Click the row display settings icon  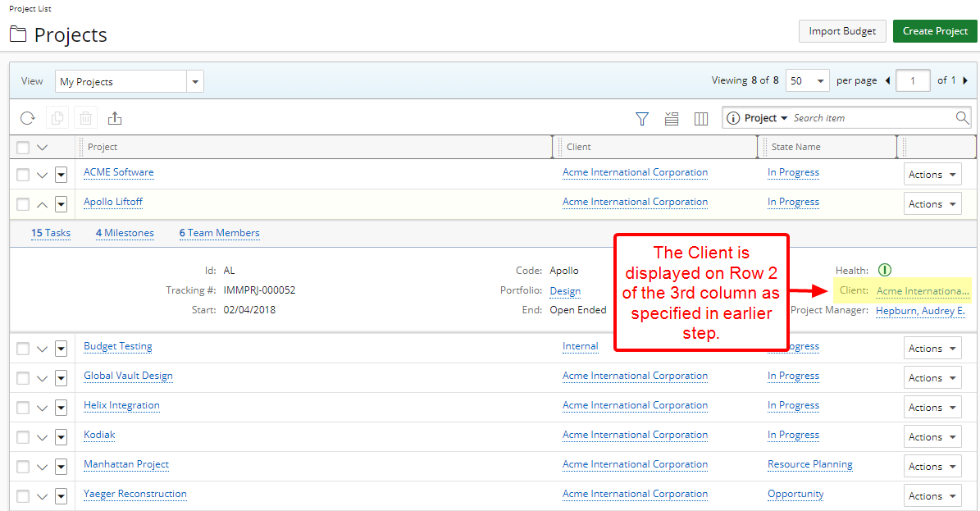pos(672,119)
